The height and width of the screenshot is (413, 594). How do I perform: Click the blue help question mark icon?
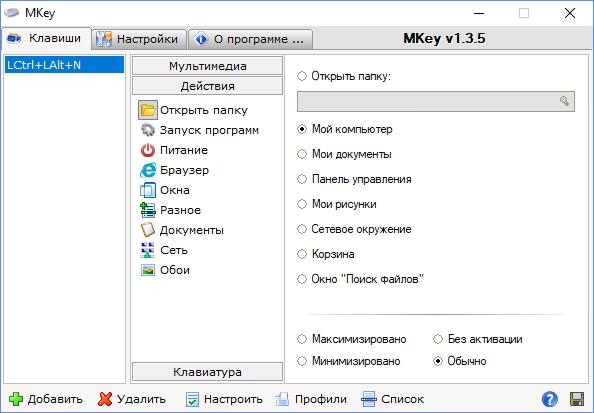(x=550, y=399)
